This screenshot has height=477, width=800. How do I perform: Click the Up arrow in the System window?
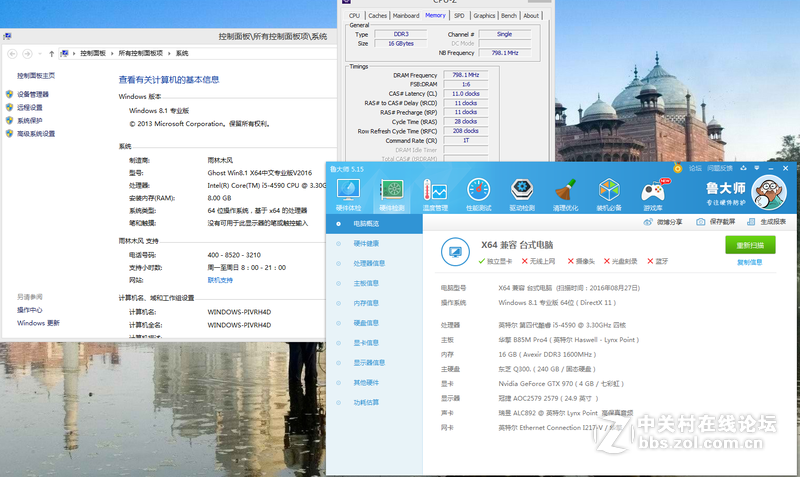(x=52, y=54)
